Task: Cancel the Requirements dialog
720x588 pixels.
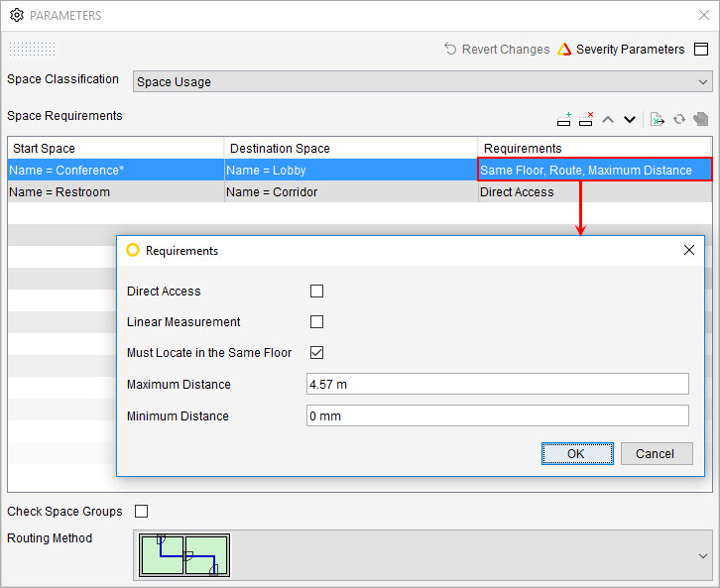Action: 657,453
